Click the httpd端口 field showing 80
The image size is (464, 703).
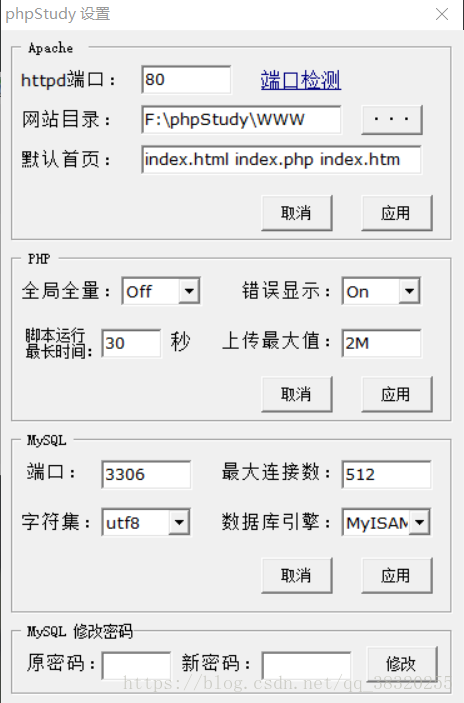(x=186, y=80)
